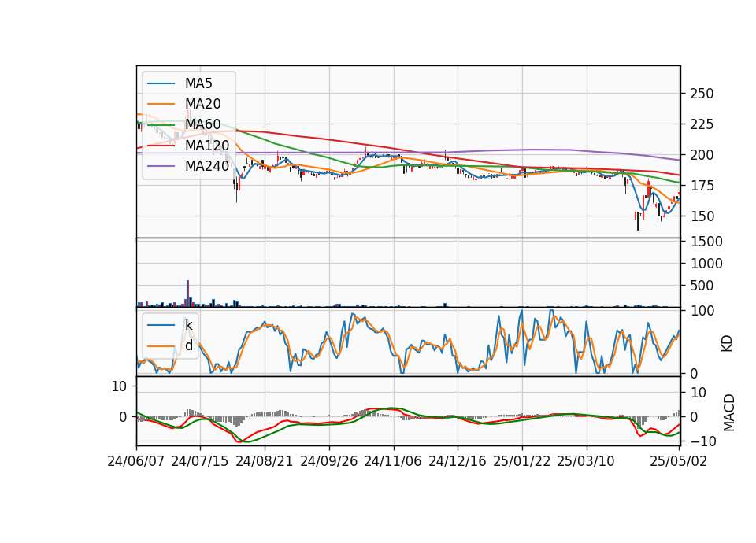Click the 24/11/06 date axis label
The width and height of the screenshot is (756, 543).
tap(393, 461)
